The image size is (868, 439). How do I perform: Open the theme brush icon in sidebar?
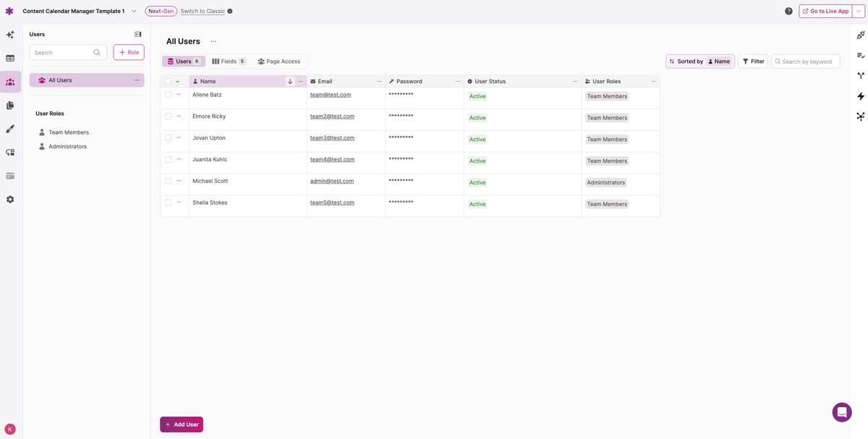point(10,129)
